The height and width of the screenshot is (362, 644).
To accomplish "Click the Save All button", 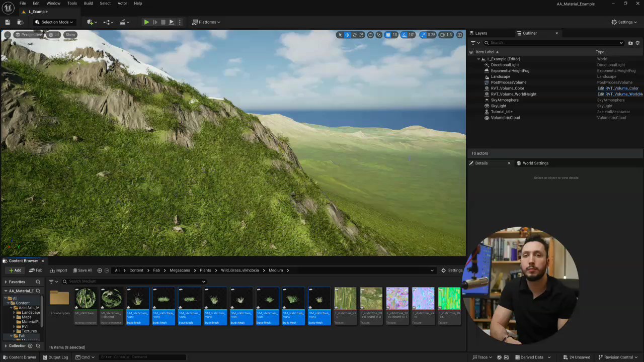I will pos(82,270).
